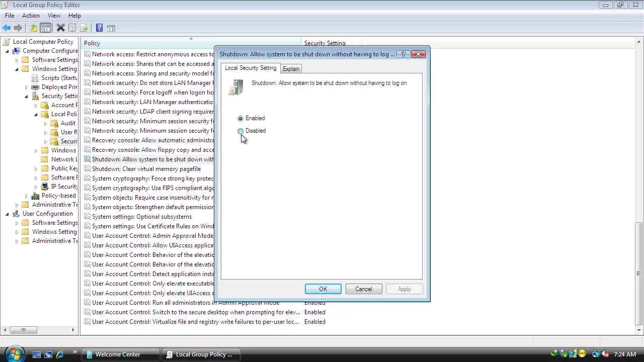This screenshot has height=362, width=644.
Task: Launch Internet Explorer from quick launch
Action: (x=60, y=354)
